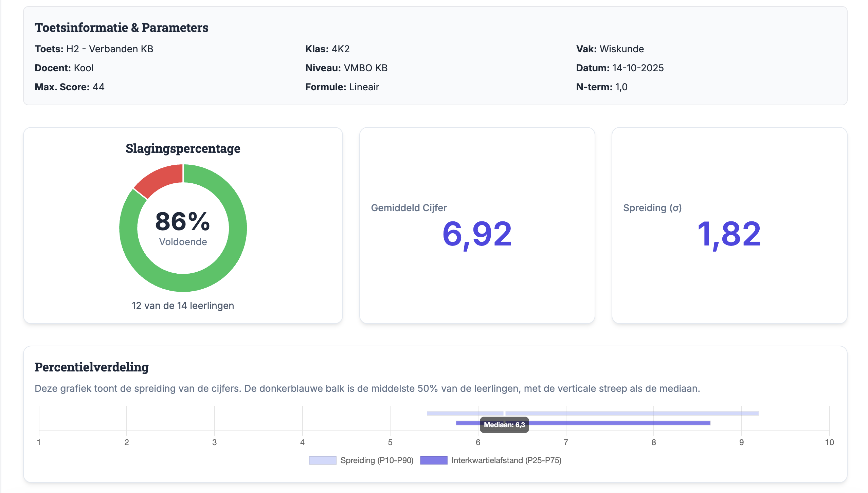This screenshot has height=493, width=868.
Task: Click the light blue Spreiding legend swatch
Action: click(x=322, y=460)
